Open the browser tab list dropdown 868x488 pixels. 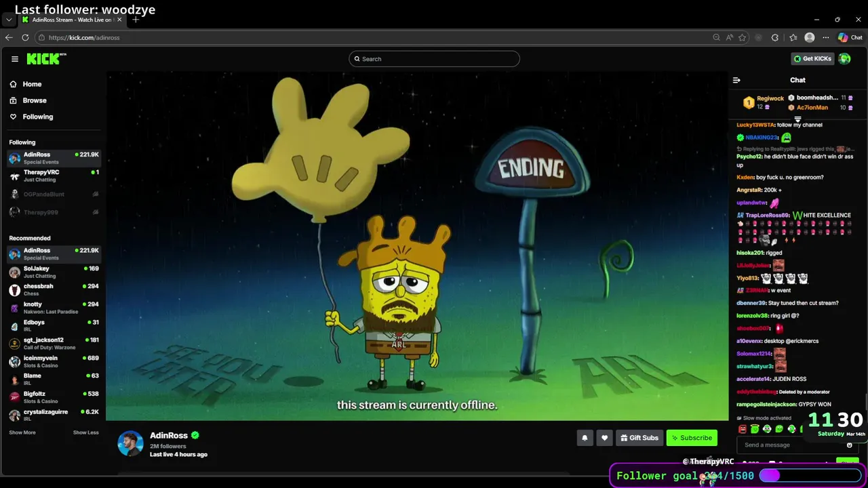9,20
